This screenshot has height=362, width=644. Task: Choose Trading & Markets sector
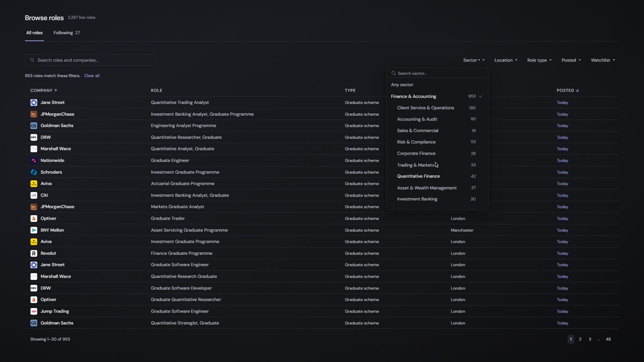click(x=437, y=165)
